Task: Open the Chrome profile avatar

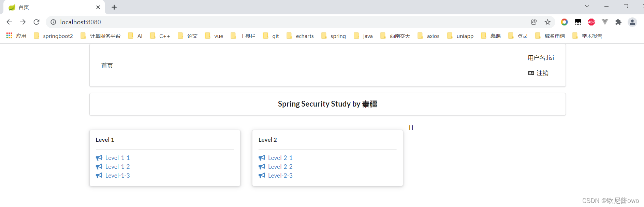Action: pos(632,22)
